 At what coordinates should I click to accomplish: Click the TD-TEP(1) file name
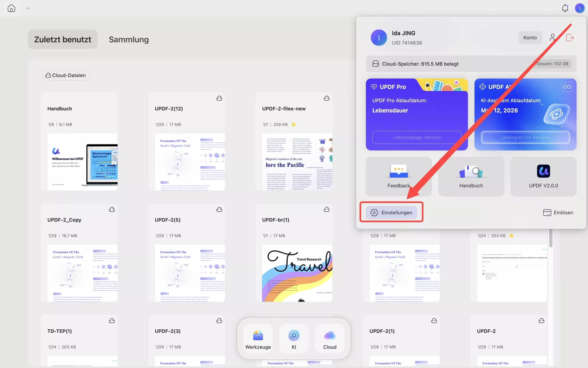point(59,331)
